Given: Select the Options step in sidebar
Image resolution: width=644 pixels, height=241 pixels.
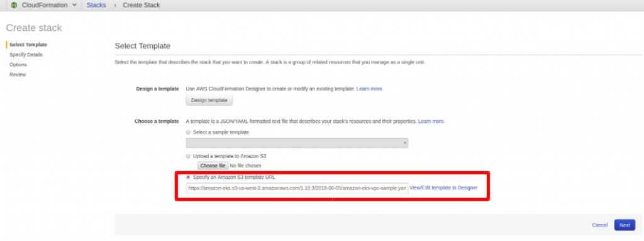Looking at the screenshot, I should (x=18, y=65).
